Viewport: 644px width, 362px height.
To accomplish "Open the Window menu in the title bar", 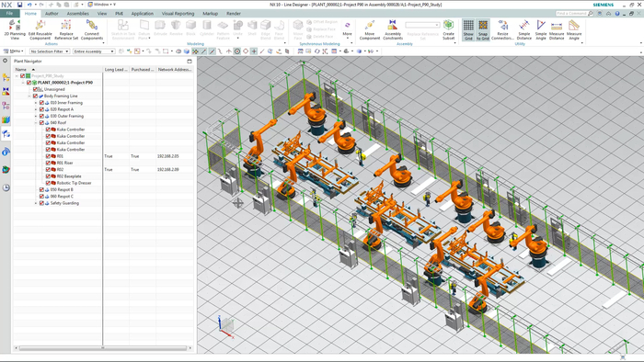I will pos(101,5).
